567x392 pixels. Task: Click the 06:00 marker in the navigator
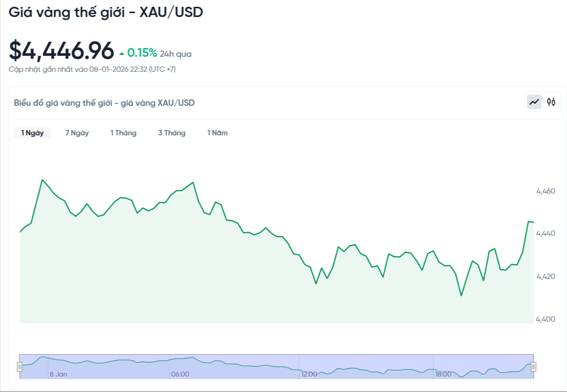point(180,374)
